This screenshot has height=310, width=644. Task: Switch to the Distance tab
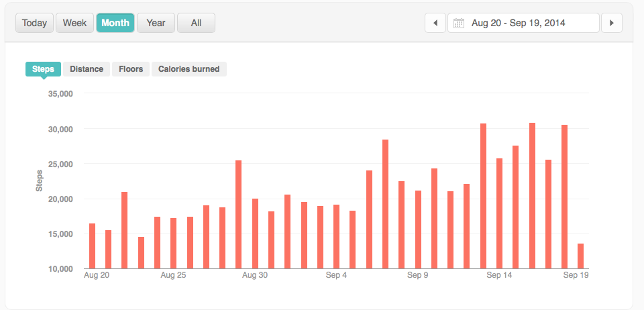(x=87, y=69)
